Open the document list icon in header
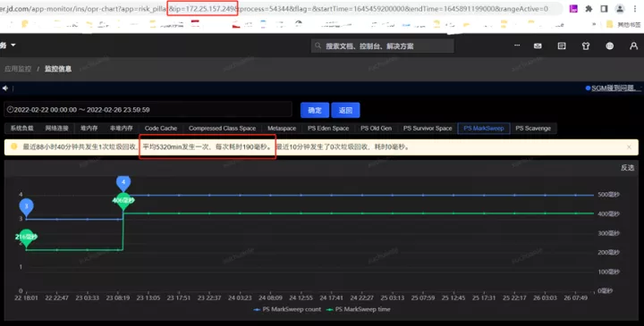 pyautogui.click(x=562, y=46)
